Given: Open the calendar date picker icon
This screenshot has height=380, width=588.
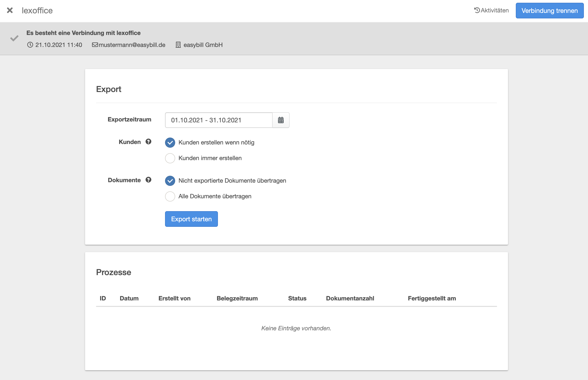Looking at the screenshot, I should tap(281, 120).
